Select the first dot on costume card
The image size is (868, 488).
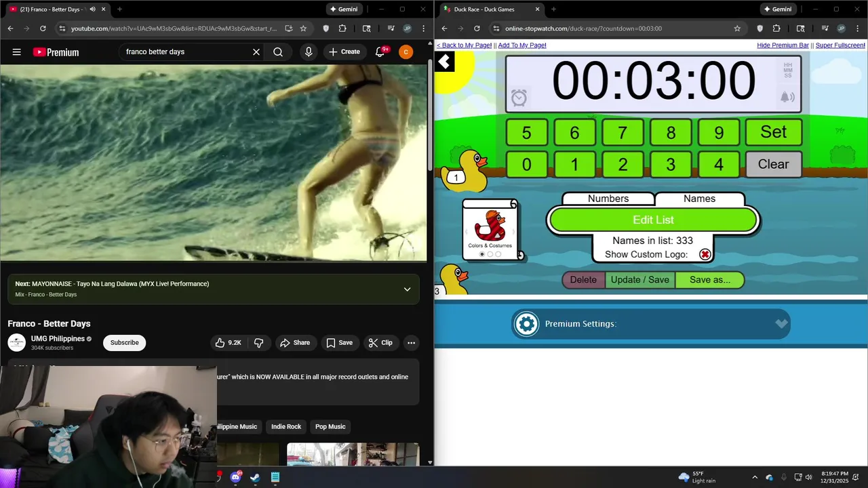coord(482,254)
